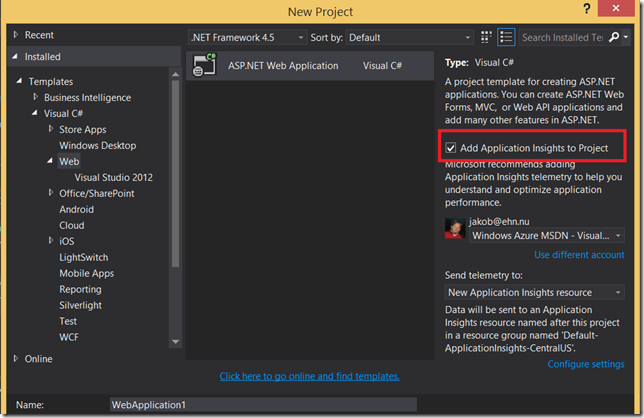Click the Search Installed Templates field
The image size is (644, 418).
[562, 37]
